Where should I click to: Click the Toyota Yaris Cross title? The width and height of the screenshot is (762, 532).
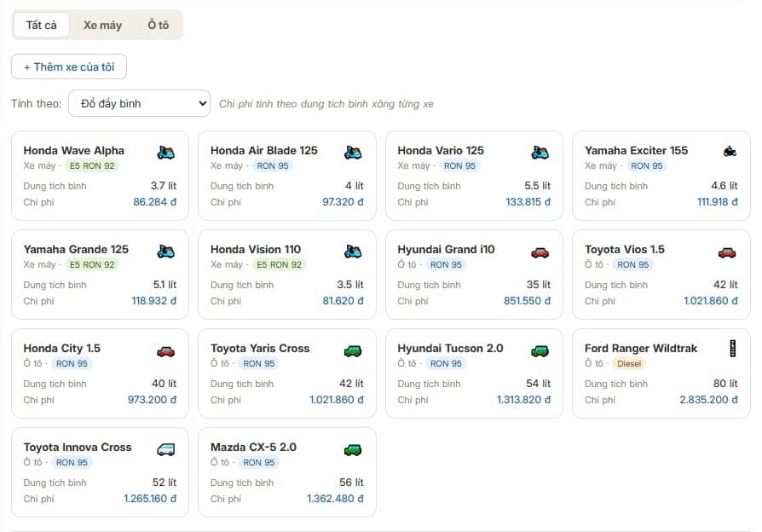(260, 348)
